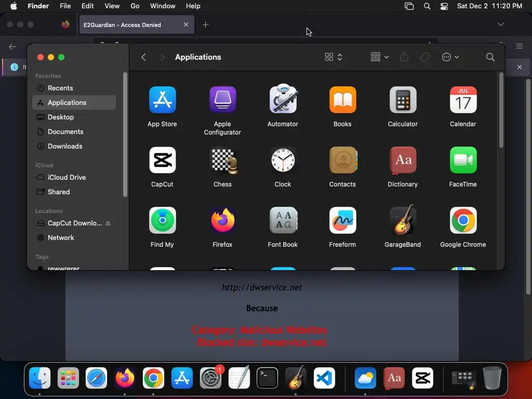The width and height of the screenshot is (532, 399).
Task: Select the Freeform app icon
Action: click(x=343, y=220)
